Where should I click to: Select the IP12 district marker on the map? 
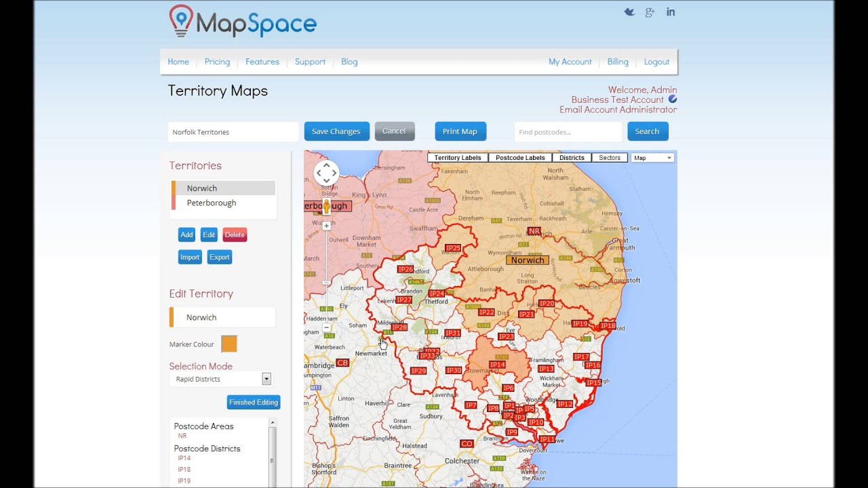565,404
